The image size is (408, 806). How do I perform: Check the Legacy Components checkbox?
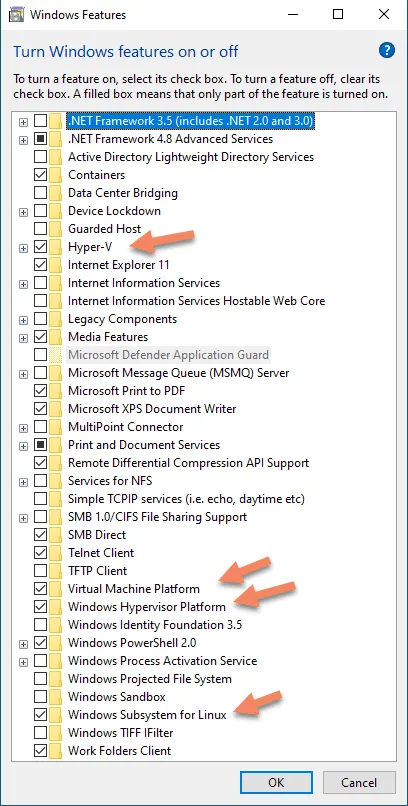pyautogui.click(x=40, y=319)
